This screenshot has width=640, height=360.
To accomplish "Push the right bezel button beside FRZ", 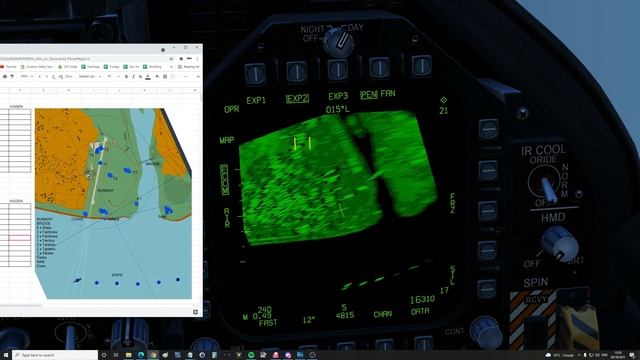I will (x=487, y=211).
